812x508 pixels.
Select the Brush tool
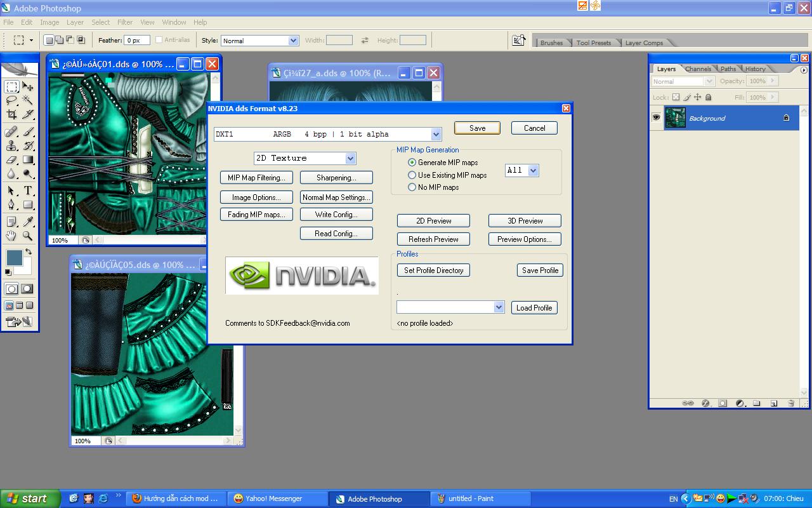[x=28, y=132]
